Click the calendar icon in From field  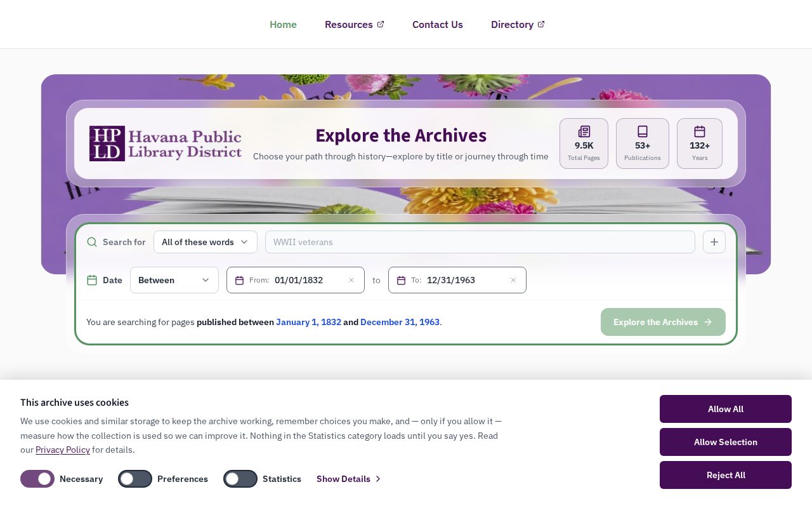[239, 280]
